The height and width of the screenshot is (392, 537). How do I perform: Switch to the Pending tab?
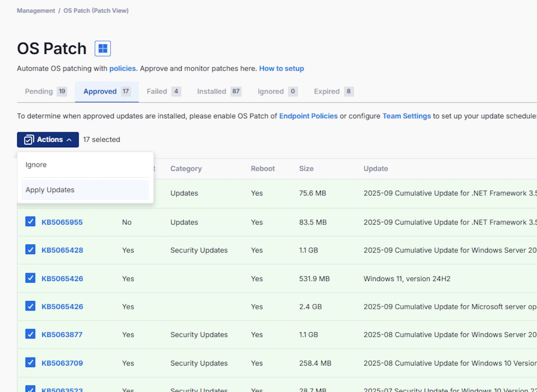(39, 91)
